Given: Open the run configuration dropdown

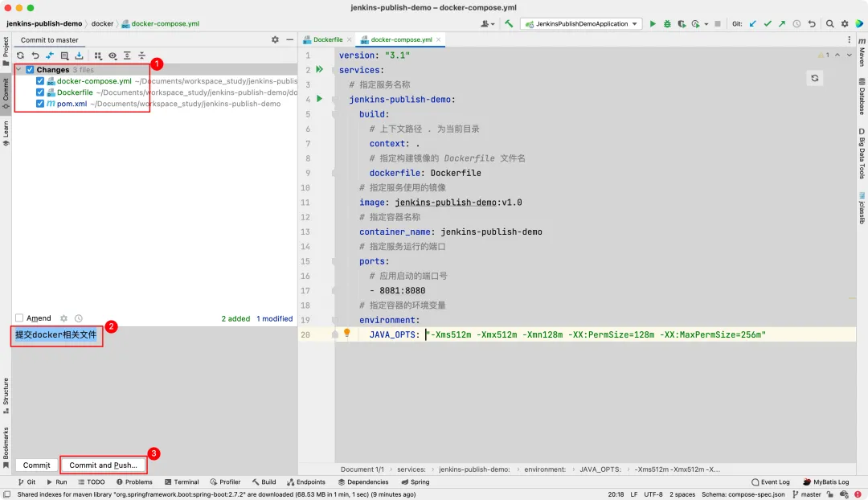Looking at the screenshot, I should point(581,24).
